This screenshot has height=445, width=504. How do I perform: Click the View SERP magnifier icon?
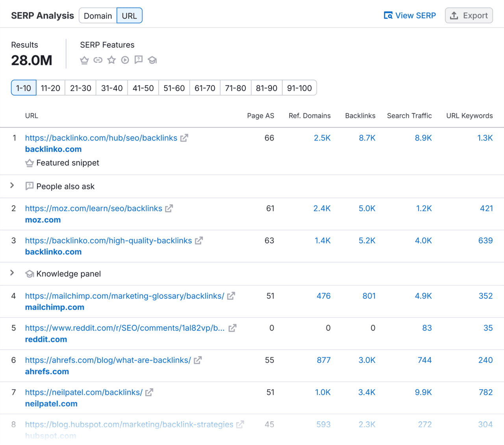tap(387, 15)
